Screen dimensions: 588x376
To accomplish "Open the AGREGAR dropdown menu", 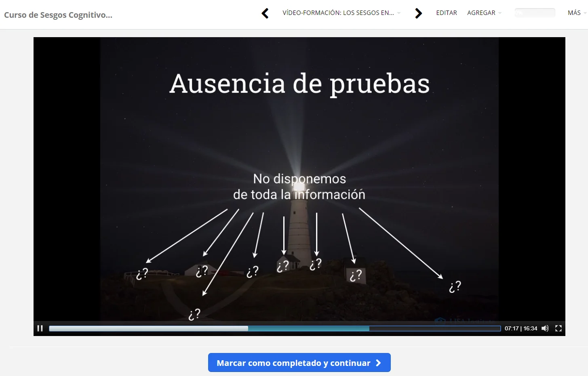I will (x=484, y=13).
